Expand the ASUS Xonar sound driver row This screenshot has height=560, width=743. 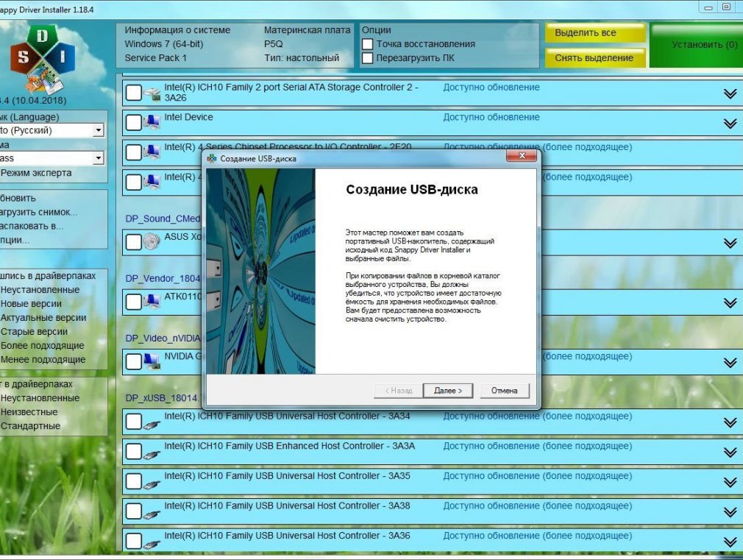(730, 243)
